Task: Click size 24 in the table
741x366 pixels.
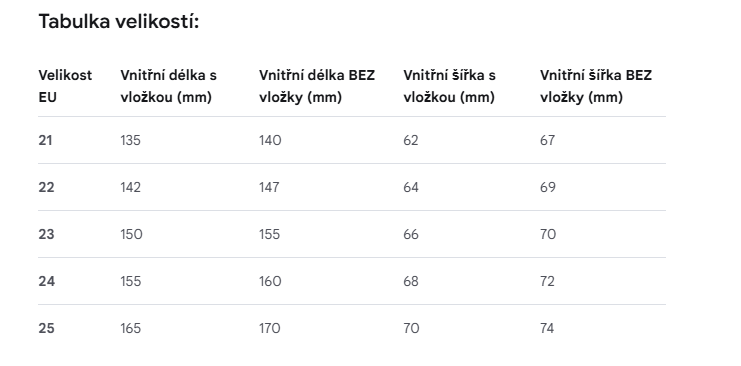Action: tap(47, 281)
